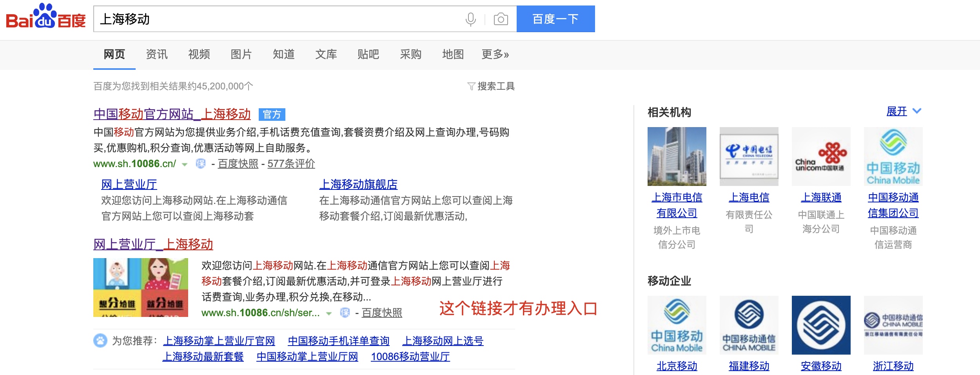Open the 图片 tab

pyautogui.click(x=241, y=54)
